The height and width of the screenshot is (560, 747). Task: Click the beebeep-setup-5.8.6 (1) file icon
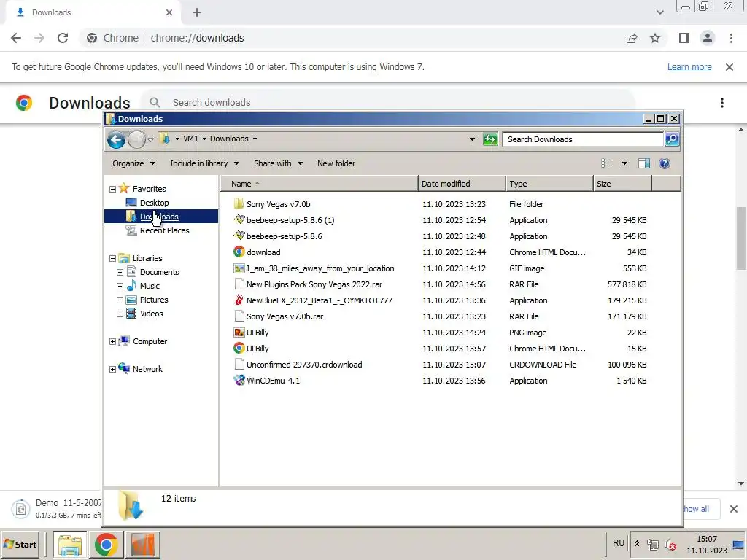tap(239, 220)
